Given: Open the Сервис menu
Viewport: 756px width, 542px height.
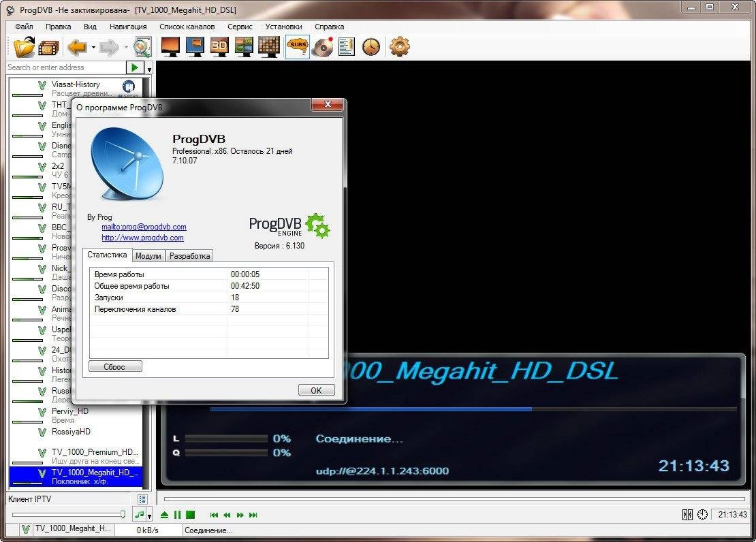Looking at the screenshot, I should (240, 27).
